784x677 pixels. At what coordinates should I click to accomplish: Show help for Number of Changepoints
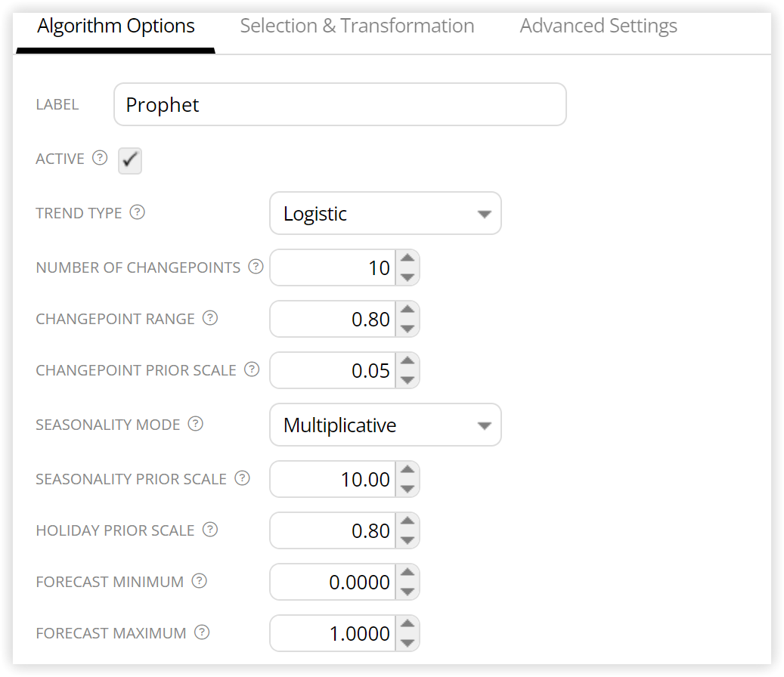point(256,267)
